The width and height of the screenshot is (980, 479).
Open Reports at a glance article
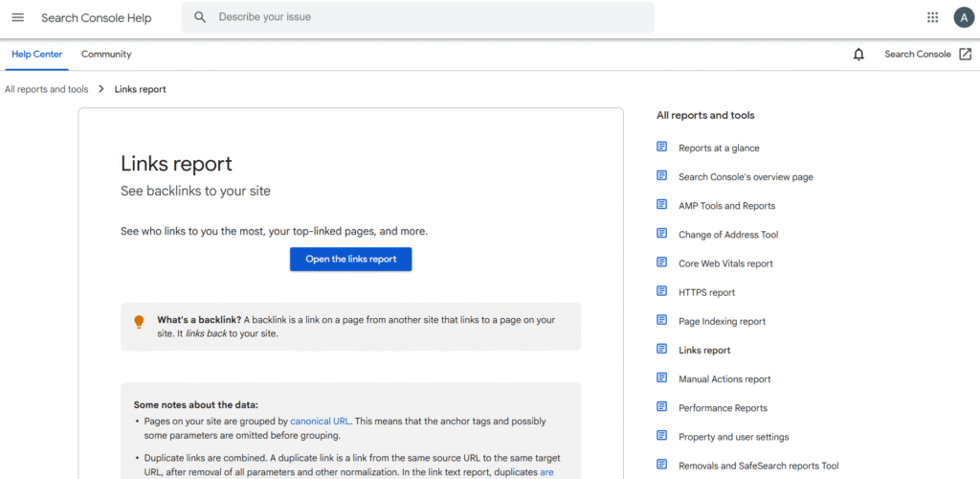(719, 148)
